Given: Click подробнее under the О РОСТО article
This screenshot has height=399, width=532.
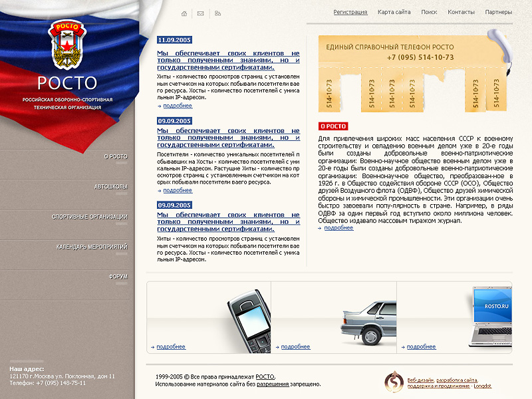Looking at the screenshot, I should tap(338, 228).
